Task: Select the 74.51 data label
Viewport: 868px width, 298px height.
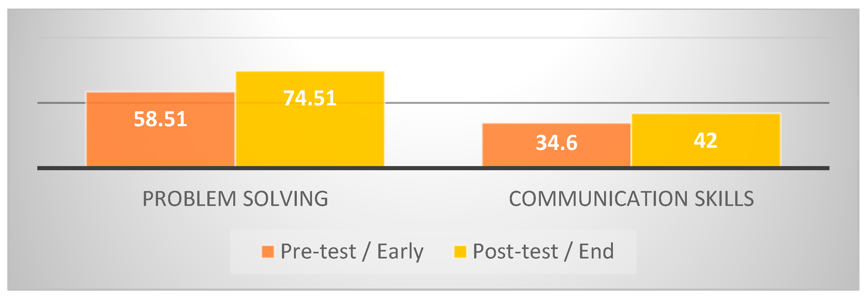Action: point(310,98)
